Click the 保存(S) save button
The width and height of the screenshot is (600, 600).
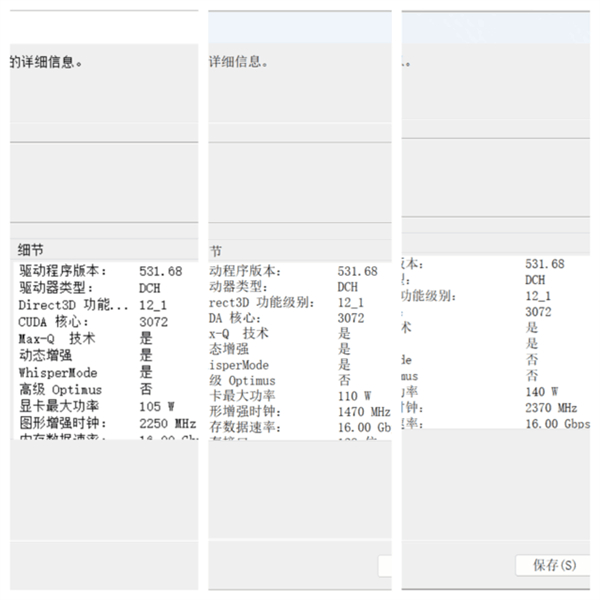click(x=553, y=565)
